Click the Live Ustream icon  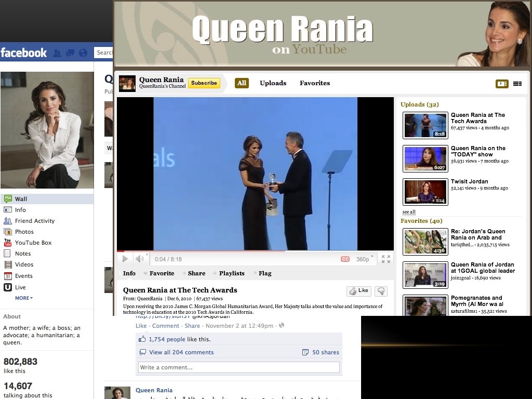[7, 287]
